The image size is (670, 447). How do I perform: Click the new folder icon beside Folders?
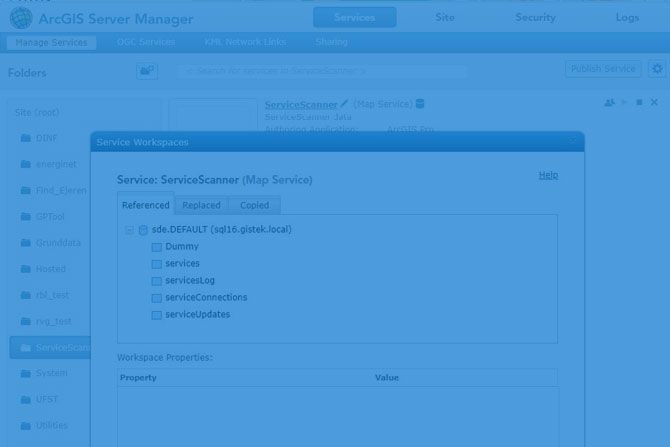[147, 71]
